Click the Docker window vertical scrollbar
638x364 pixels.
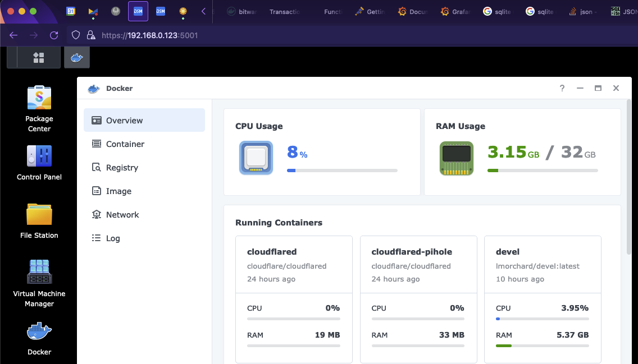(628, 177)
